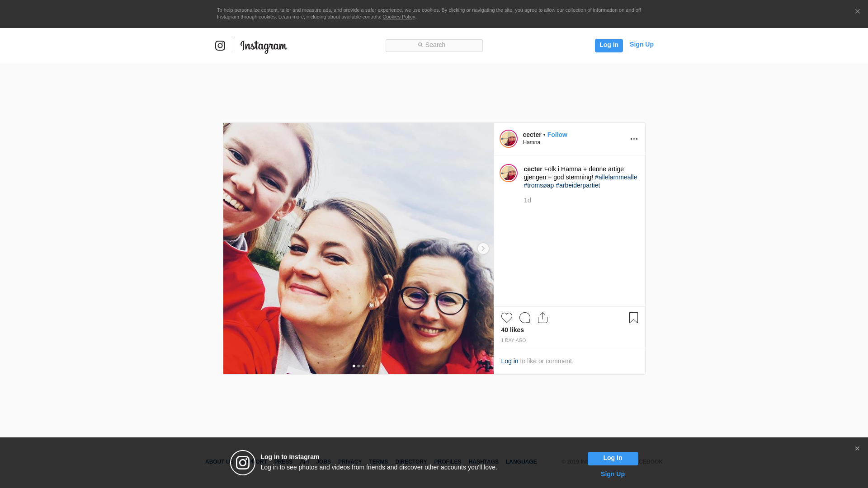Open the Instagram wordmark home link
The image size is (868, 488).
[x=264, y=47]
